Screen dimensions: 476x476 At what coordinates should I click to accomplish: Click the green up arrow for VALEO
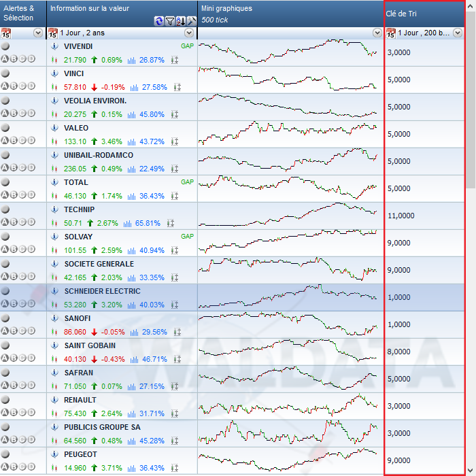[94, 141]
